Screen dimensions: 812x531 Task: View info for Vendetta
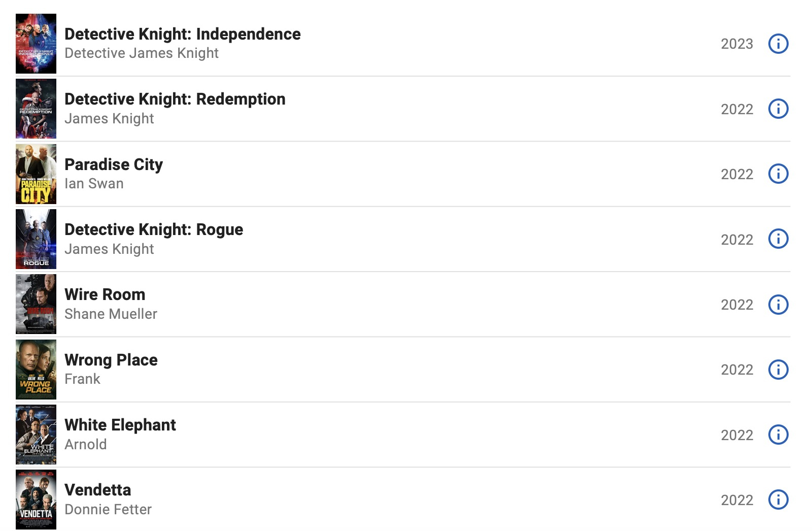[778, 500]
